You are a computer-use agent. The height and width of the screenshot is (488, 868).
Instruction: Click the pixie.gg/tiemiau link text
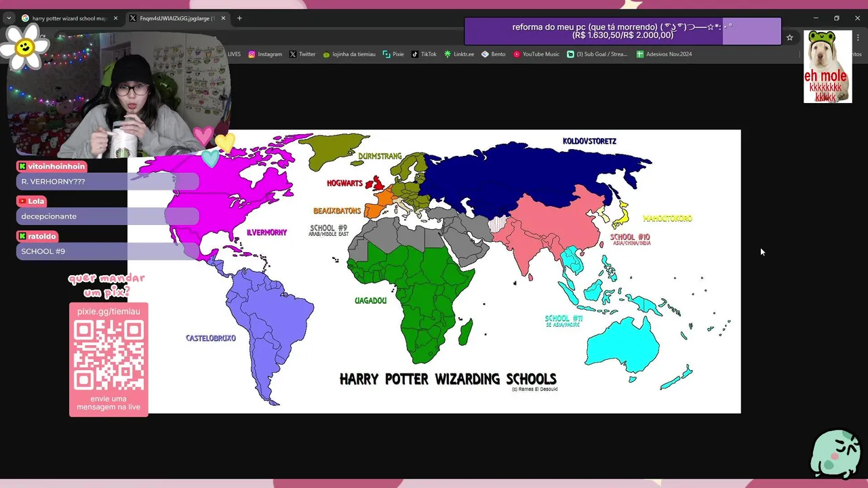108,311
